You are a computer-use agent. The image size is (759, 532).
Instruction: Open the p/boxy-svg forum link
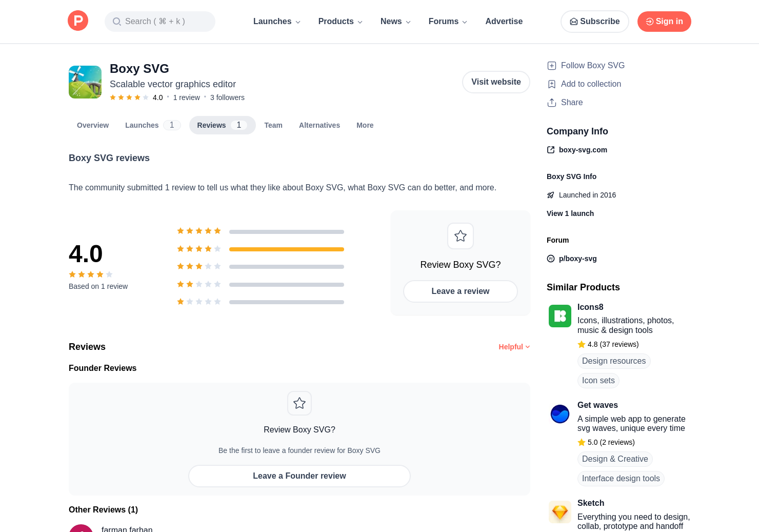click(578, 259)
